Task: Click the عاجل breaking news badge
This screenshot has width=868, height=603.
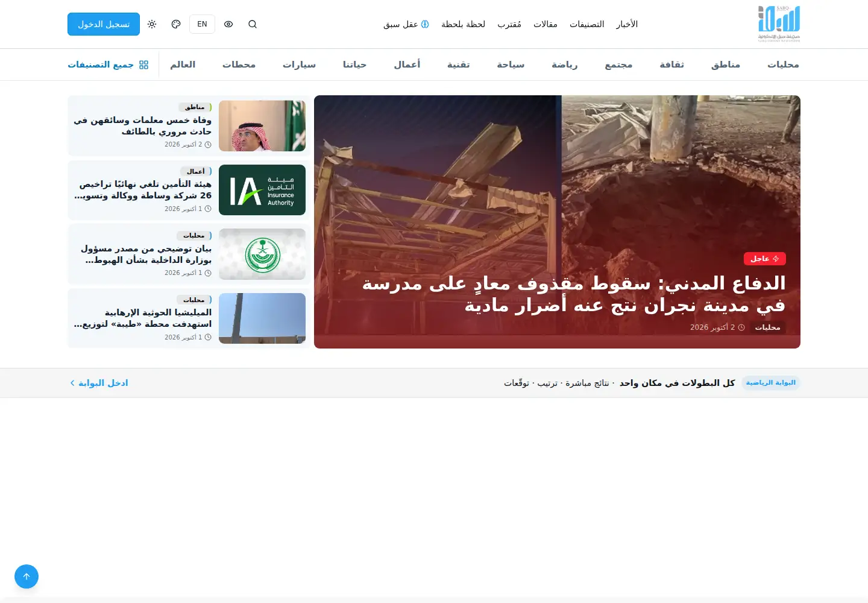Action: 764,259
